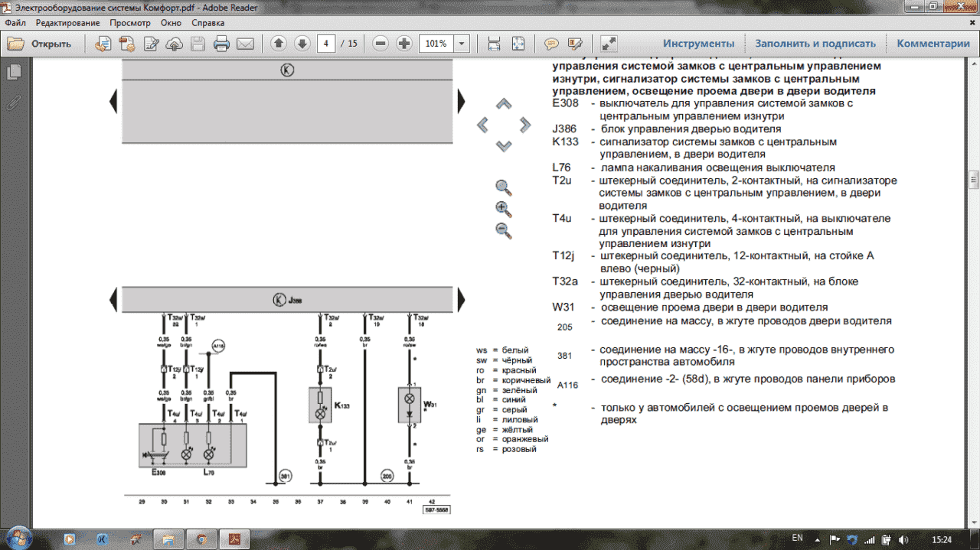
Task: Pan diagram down with chevron arrow
Action: pos(503,146)
